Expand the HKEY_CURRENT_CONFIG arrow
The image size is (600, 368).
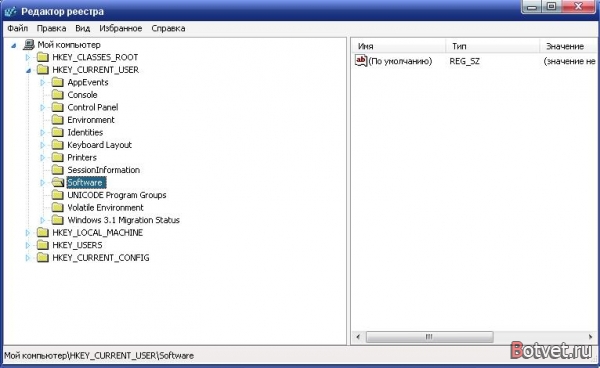28,258
